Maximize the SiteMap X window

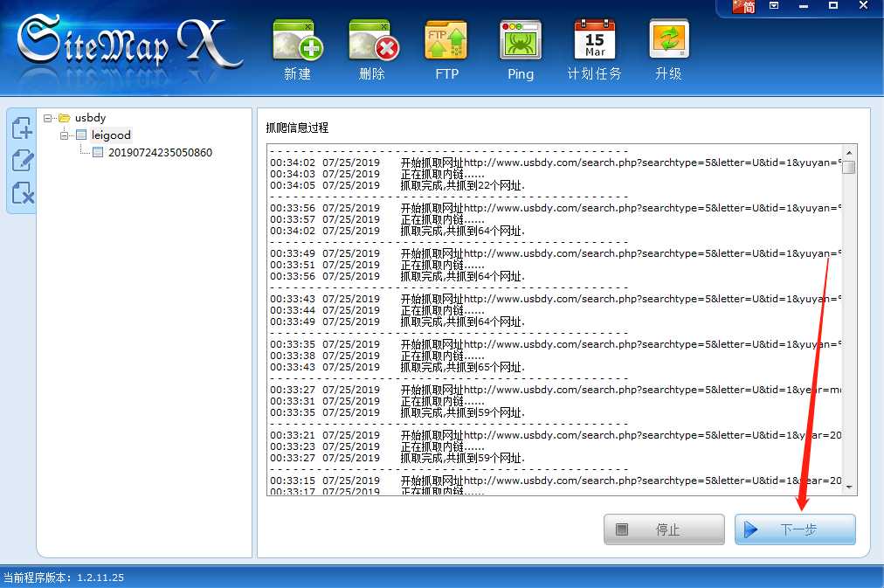click(832, 5)
